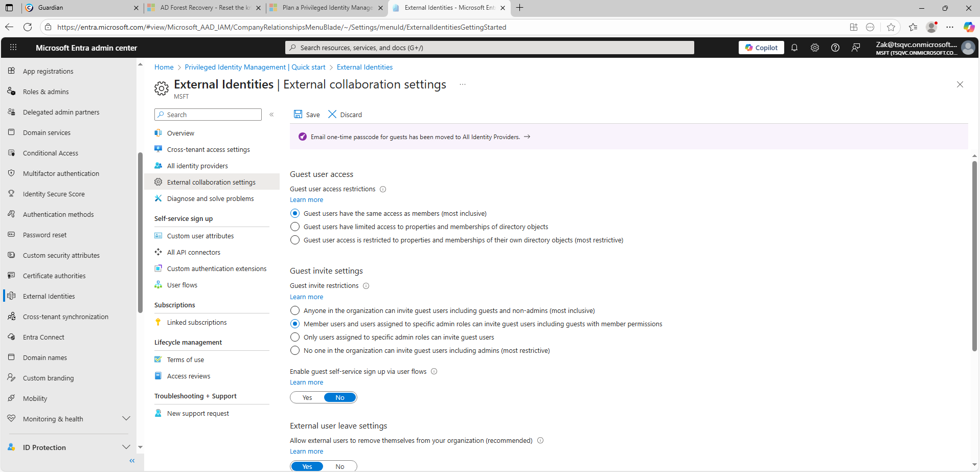
Task: Open the Copilot button
Action: point(761,48)
